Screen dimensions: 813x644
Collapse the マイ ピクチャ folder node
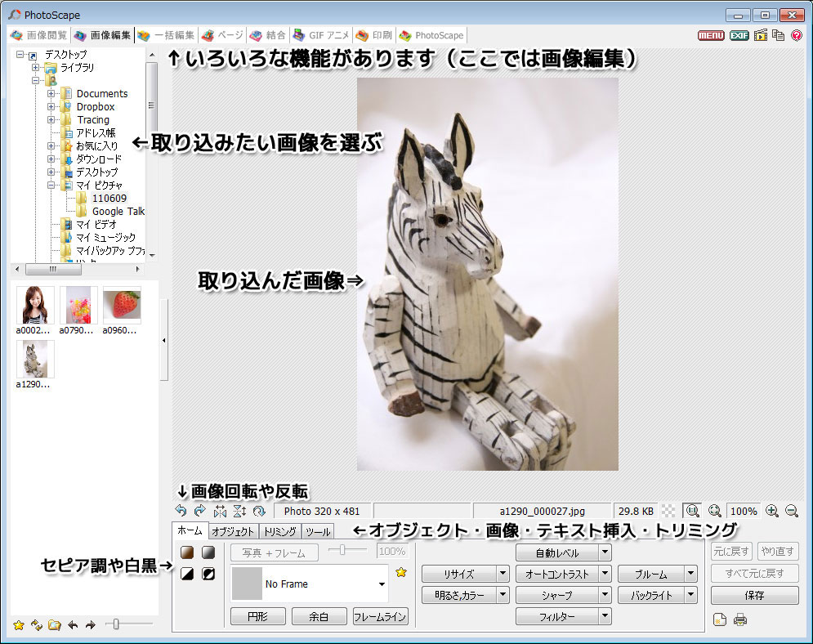(x=51, y=186)
